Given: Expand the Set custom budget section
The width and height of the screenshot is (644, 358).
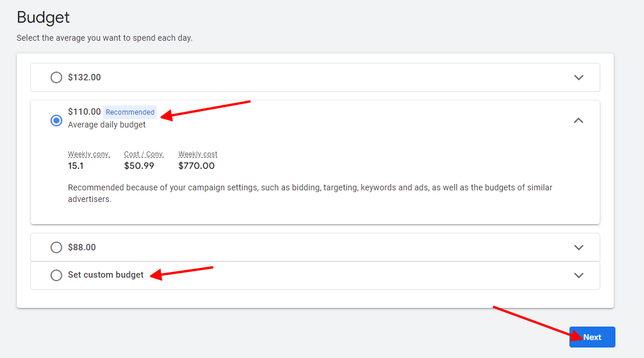Looking at the screenshot, I should [579, 275].
